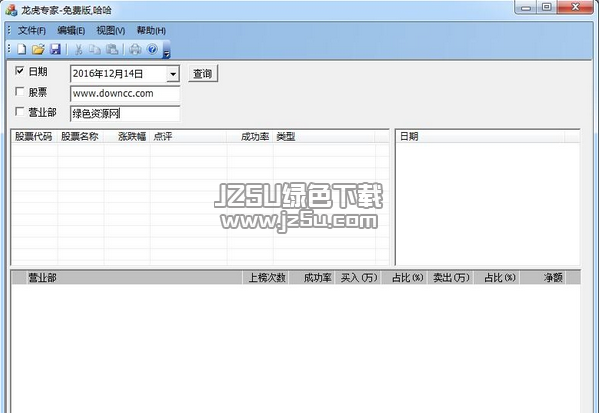Click into the 营业部 input field
Image resolution: width=599 pixels, height=413 pixels.
click(125, 114)
